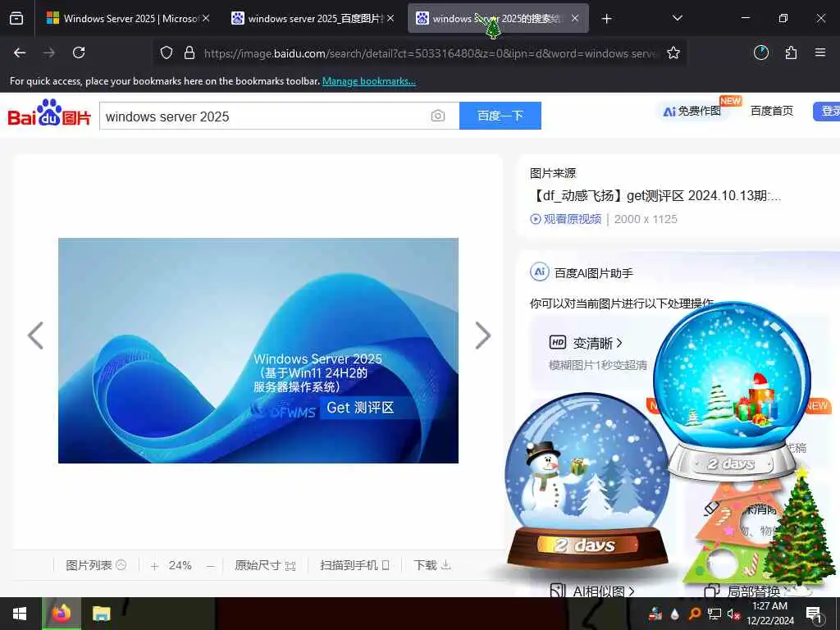Open the Windows Start menu
The image size is (840, 630).
20,614
